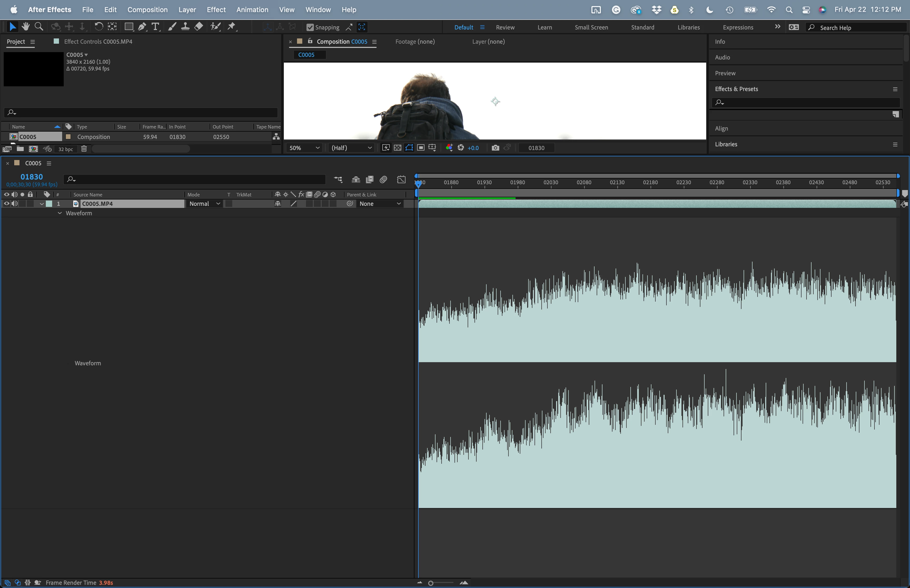Select the Zoom tool

[x=38, y=27]
